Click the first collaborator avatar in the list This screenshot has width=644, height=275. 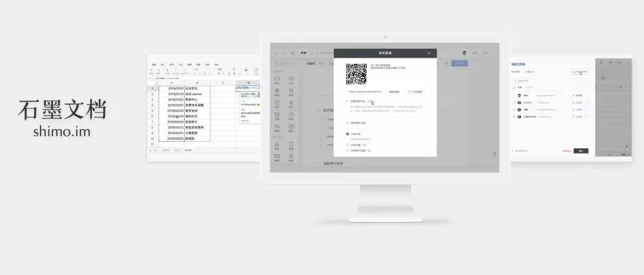519,95
